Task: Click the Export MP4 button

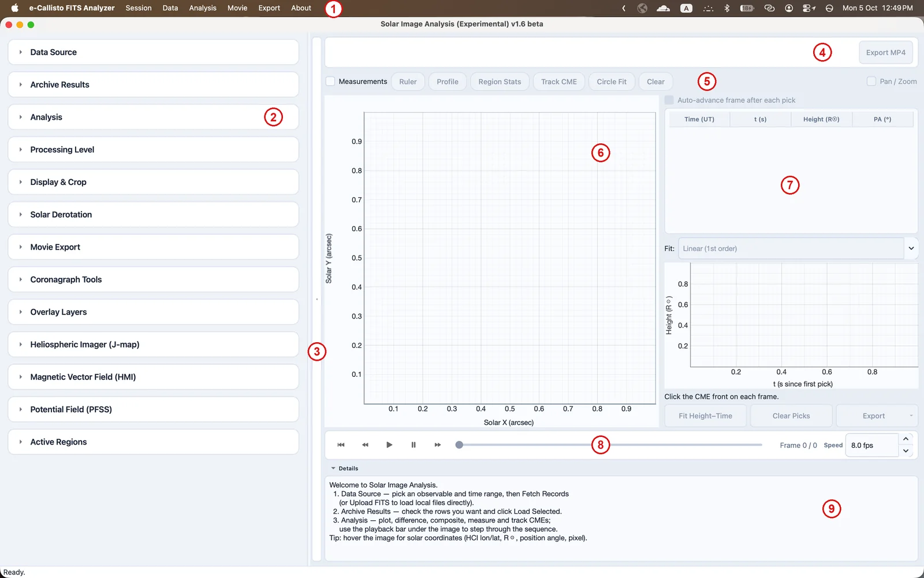Action: [x=886, y=53]
